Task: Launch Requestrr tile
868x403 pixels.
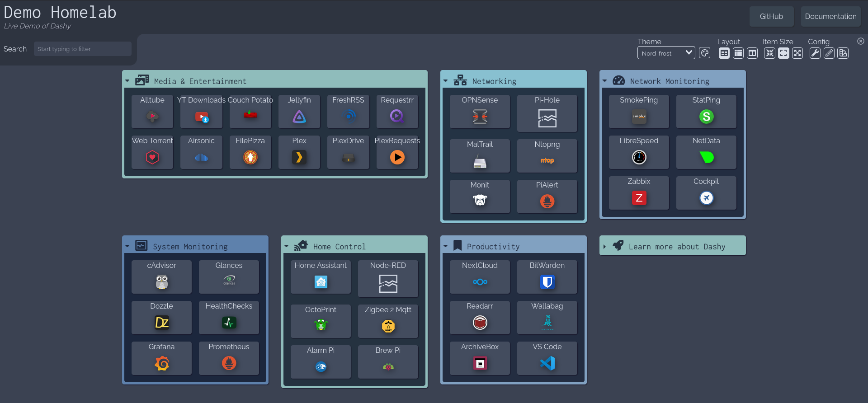Action: coord(397,111)
